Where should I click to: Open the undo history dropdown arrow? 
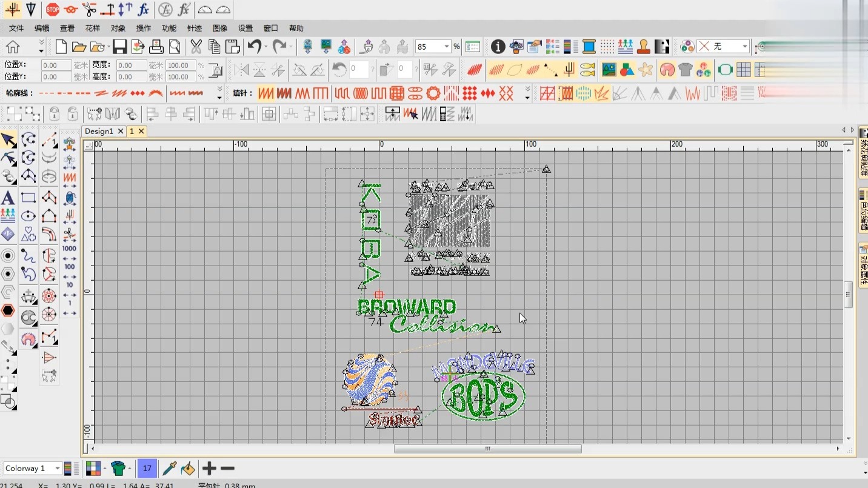pyautogui.click(x=266, y=47)
